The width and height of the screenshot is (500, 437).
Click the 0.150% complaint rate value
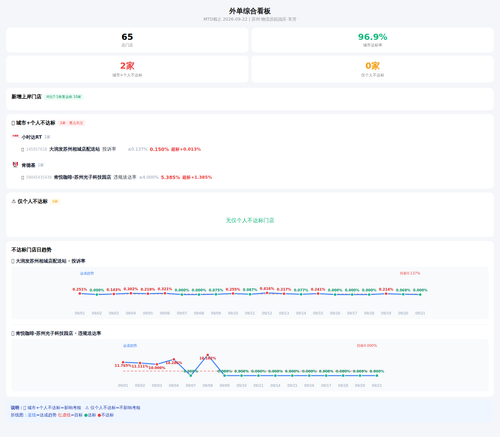pyautogui.click(x=159, y=149)
